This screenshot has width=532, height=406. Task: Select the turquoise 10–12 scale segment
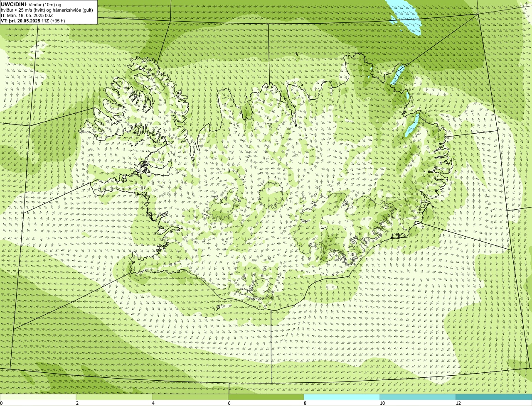(418, 397)
